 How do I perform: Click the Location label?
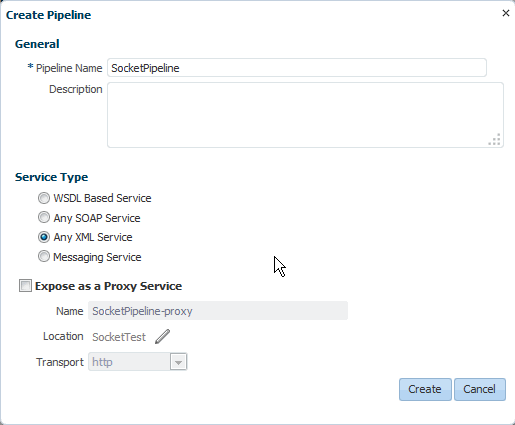point(63,336)
